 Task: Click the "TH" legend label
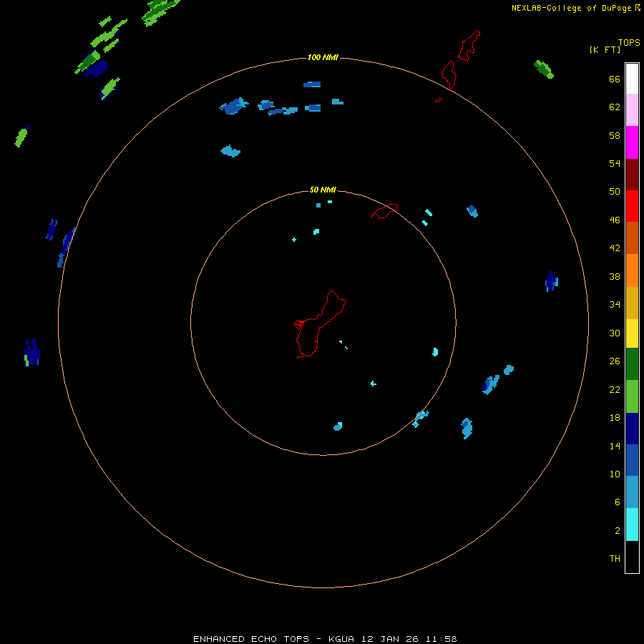(615, 559)
